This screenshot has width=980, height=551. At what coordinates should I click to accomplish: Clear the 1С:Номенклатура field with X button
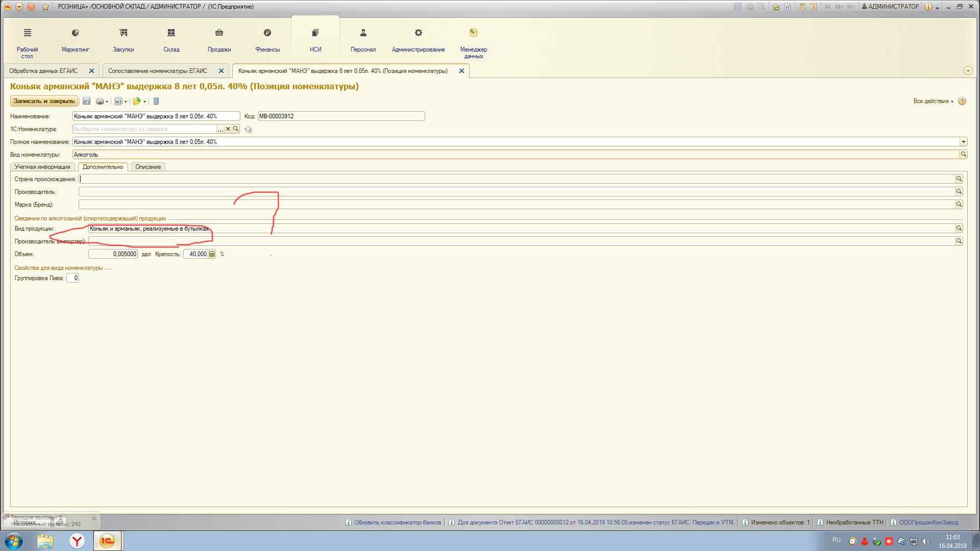[x=228, y=129]
